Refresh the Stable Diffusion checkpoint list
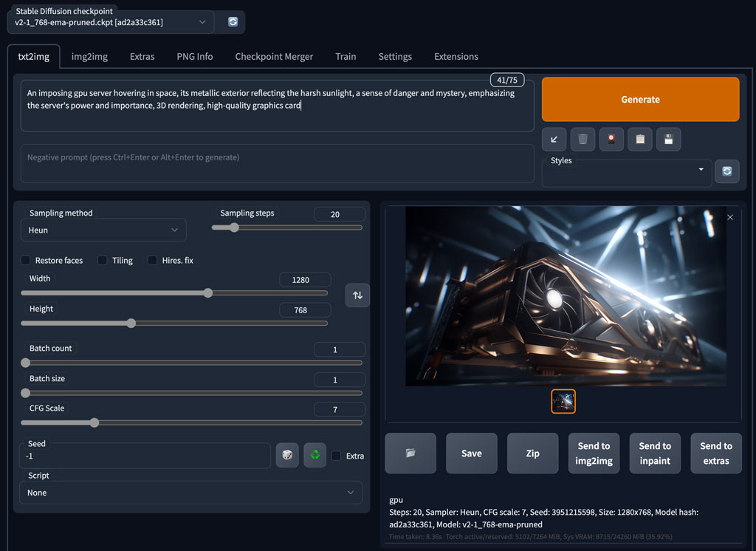Image resolution: width=756 pixels, height=551 pixels. tap(233, 22)
